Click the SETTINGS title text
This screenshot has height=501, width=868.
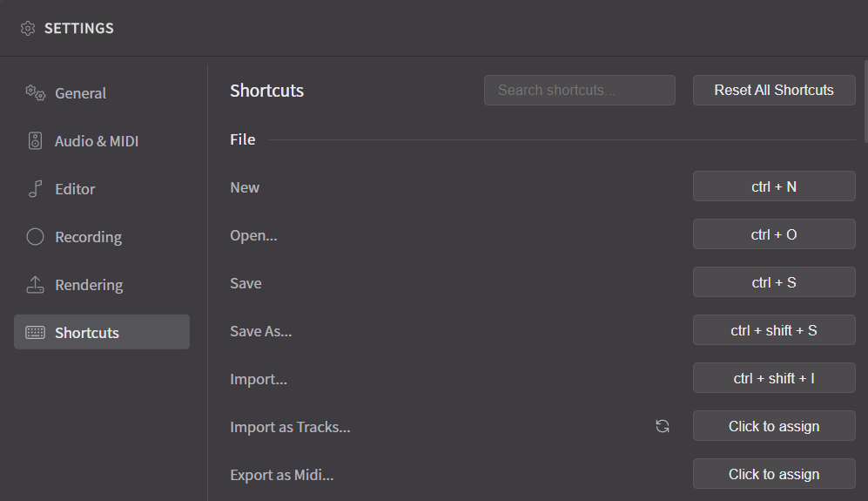tap(79, 28)
